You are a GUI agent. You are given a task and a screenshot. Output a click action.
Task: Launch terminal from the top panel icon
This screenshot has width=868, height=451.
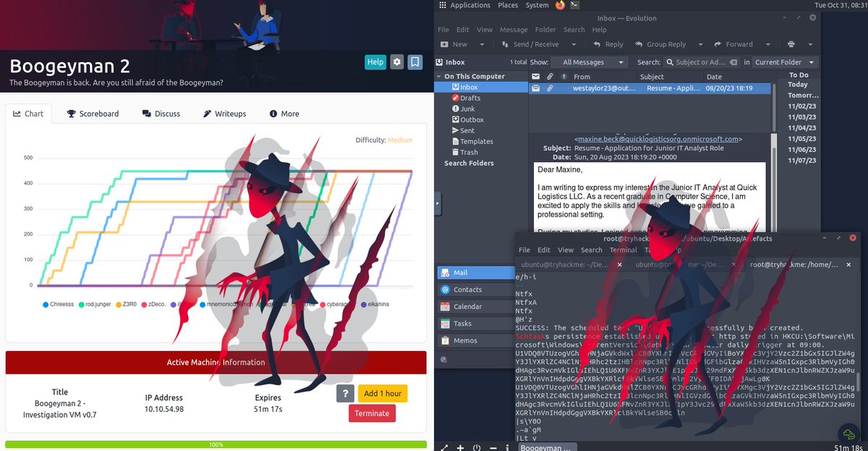pyautogui.click(x=574, y=5)
